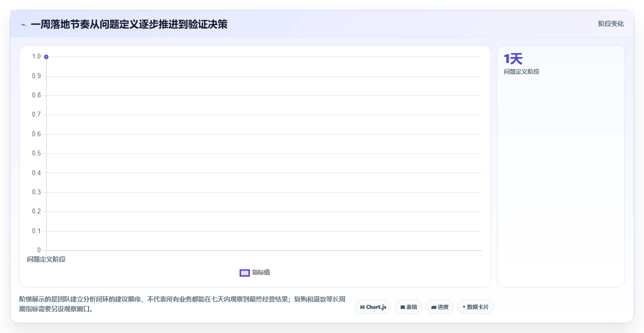Click the 指标值 legend color box
This screenshot has height=333, width=644.
(245, 273)
